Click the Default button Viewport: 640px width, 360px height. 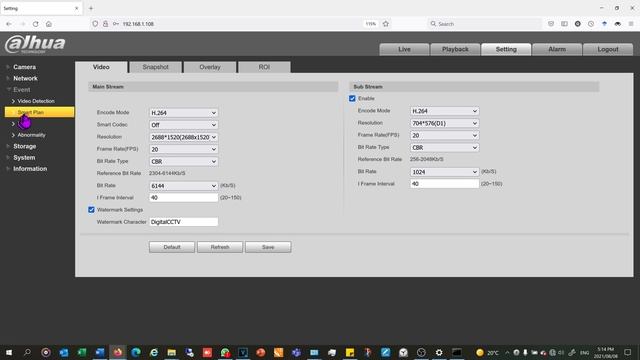point(172,247)
